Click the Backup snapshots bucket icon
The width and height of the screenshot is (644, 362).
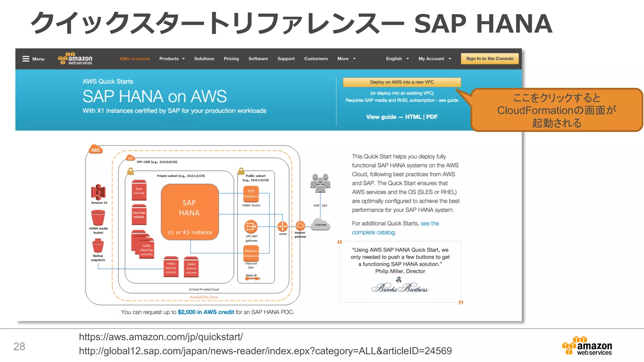click(98, 246)
